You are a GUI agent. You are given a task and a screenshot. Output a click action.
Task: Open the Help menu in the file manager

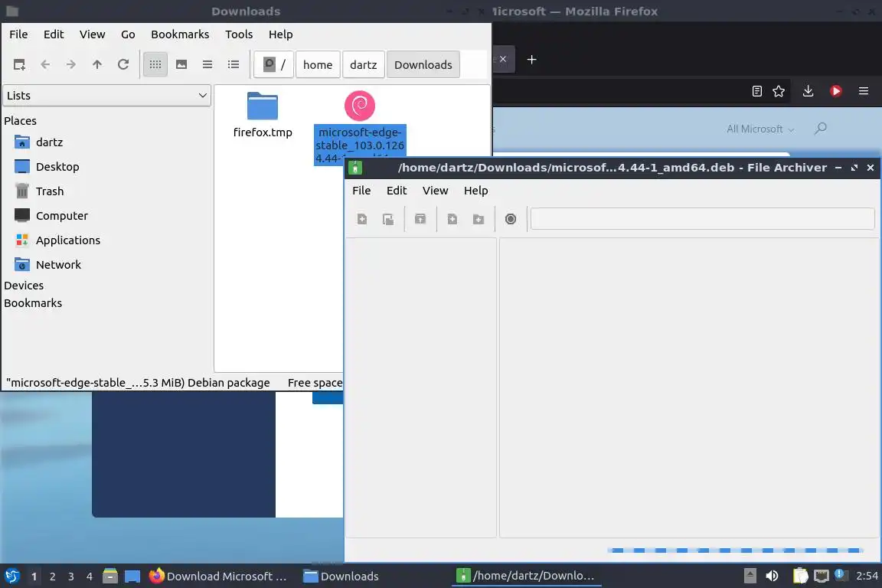pyautogui.click(x=281, y=34)
